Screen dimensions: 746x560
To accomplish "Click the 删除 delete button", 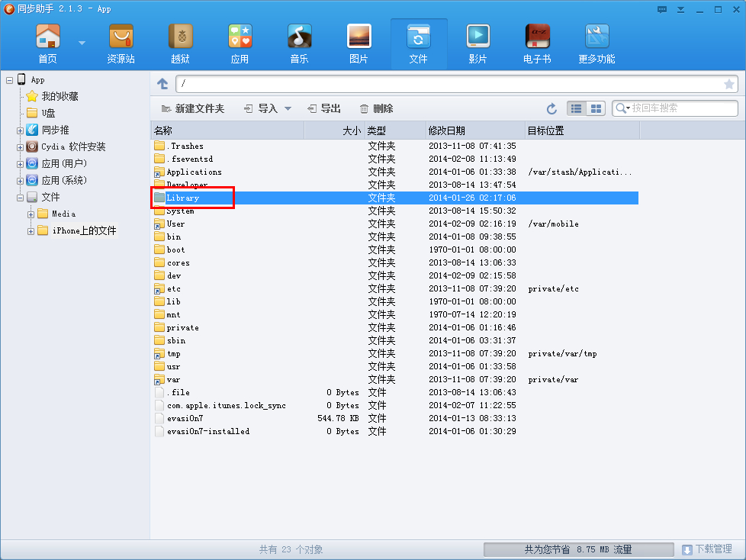I will tap(376, 109).
